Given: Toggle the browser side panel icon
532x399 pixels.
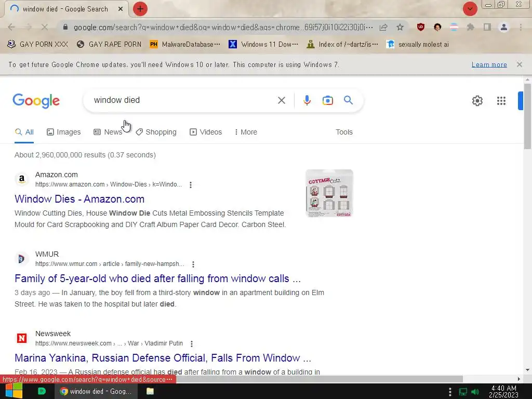Looking at the screenshot, I should (x=487, y=27).
